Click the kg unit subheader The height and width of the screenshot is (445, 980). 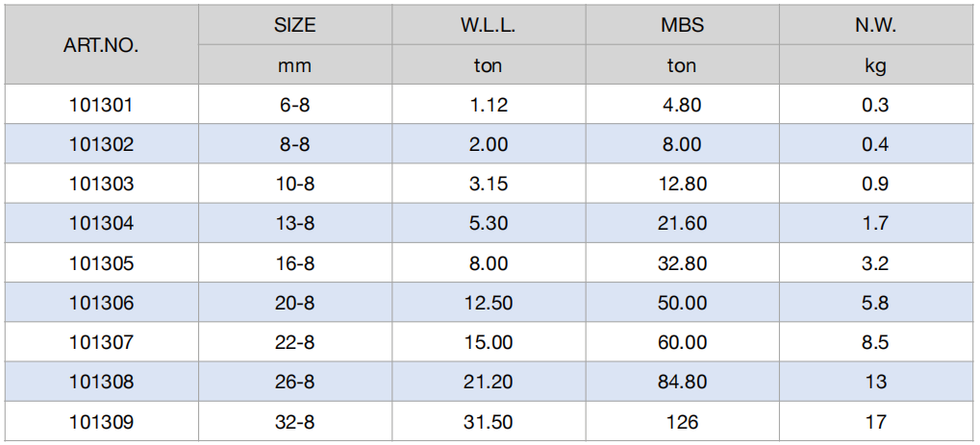(875, 66)
